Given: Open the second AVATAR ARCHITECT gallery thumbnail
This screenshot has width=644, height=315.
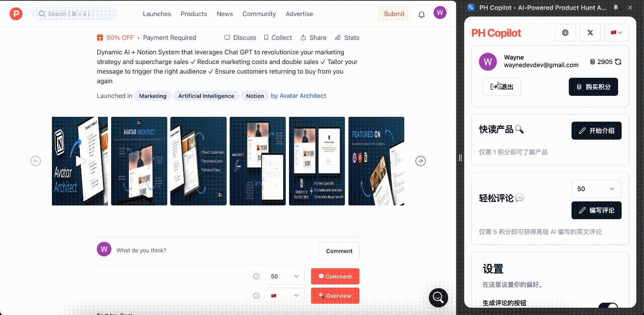Looking at the screenshot, I should click(x=139, y=161).
